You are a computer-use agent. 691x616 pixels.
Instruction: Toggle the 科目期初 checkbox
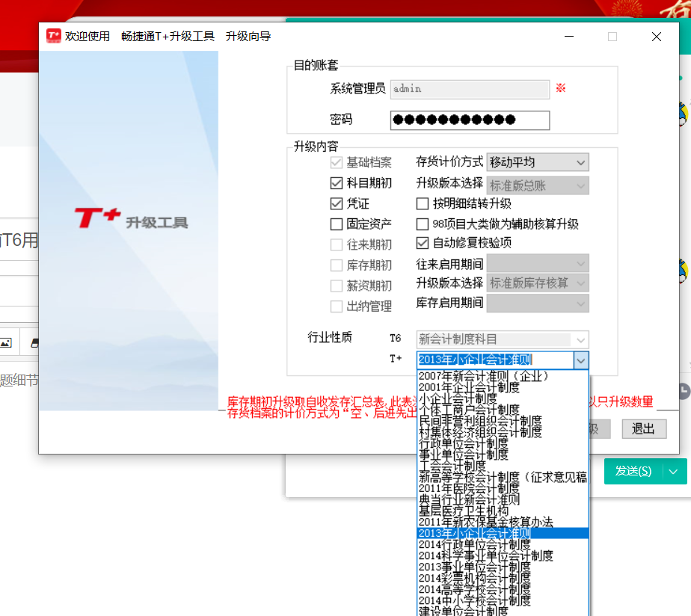point(337,183)
